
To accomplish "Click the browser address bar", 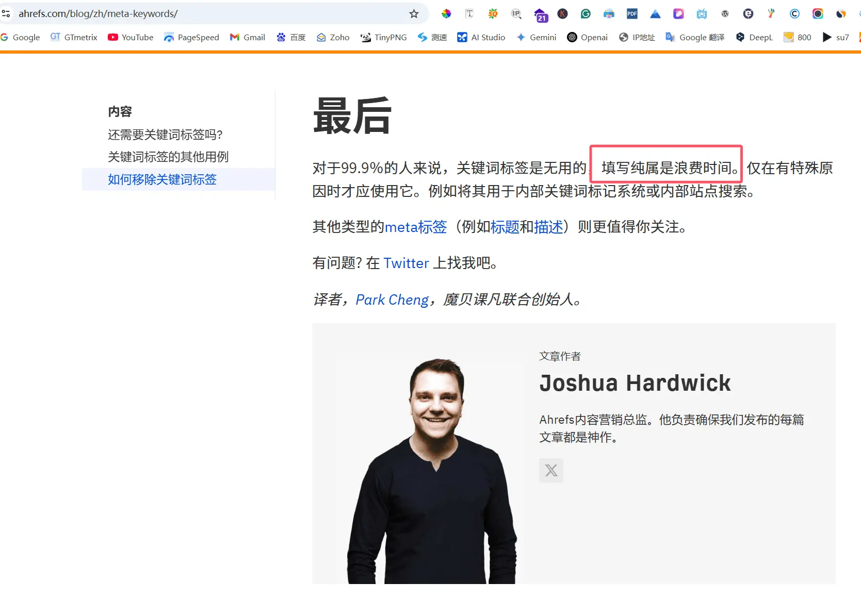I will [206, 14].
